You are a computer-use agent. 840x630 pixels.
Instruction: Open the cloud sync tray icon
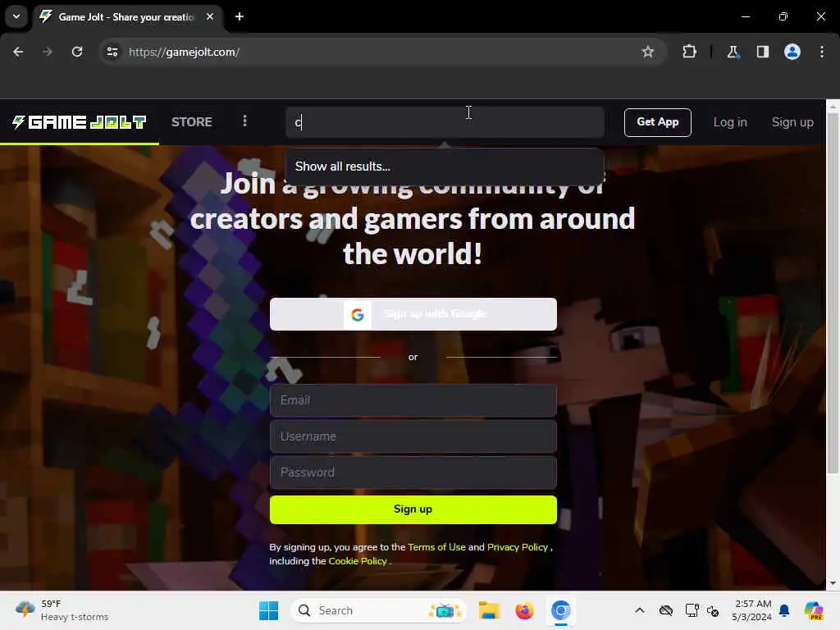click(666, 610)
